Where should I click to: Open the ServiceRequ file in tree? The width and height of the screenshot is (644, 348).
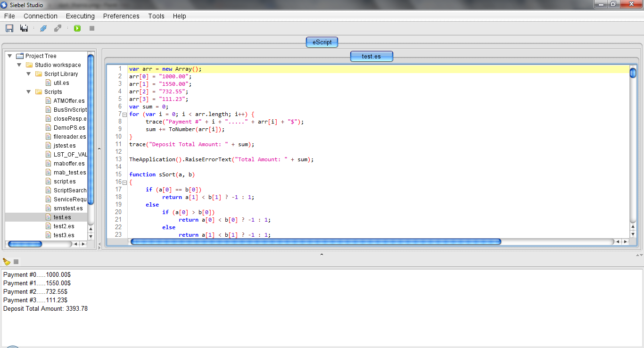pos(70,199)
